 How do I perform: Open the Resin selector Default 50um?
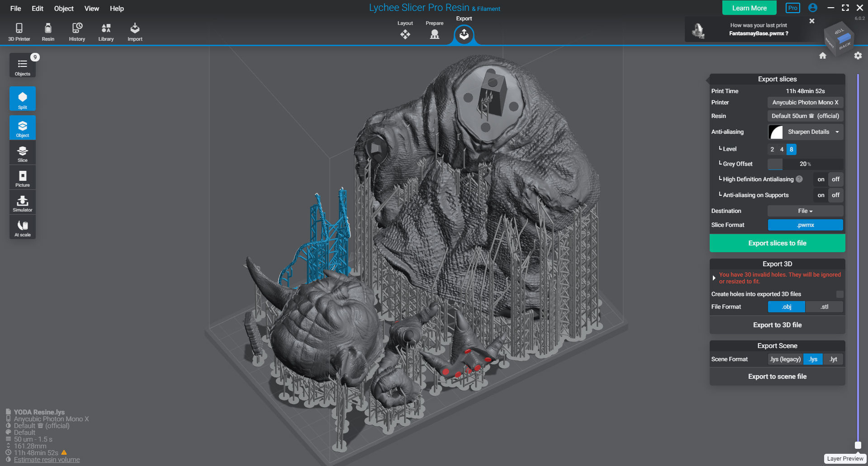[x=805, y=116]
